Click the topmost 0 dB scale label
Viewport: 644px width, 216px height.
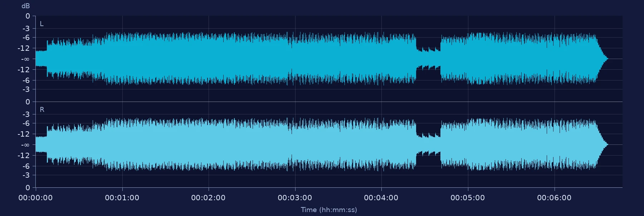[28, 16]
